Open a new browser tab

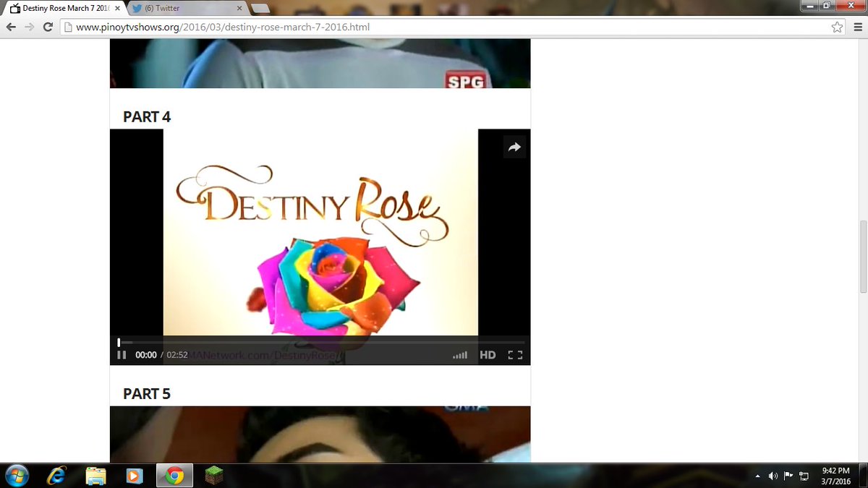pos(260,8)
